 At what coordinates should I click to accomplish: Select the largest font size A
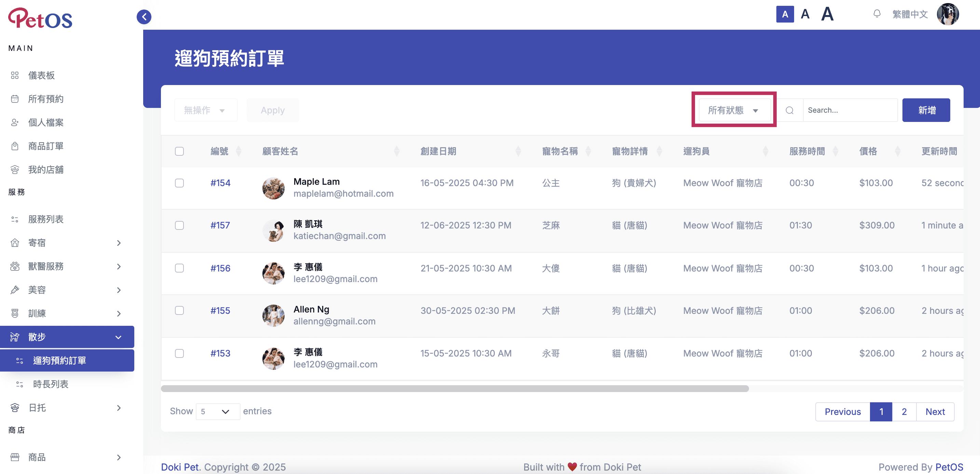tap(827, 14)
